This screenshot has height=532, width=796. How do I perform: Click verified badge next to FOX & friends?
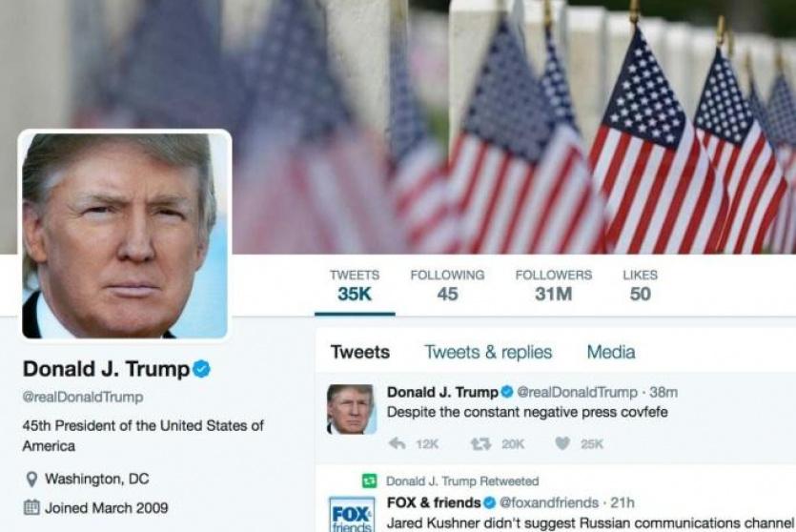pos(489,502)
